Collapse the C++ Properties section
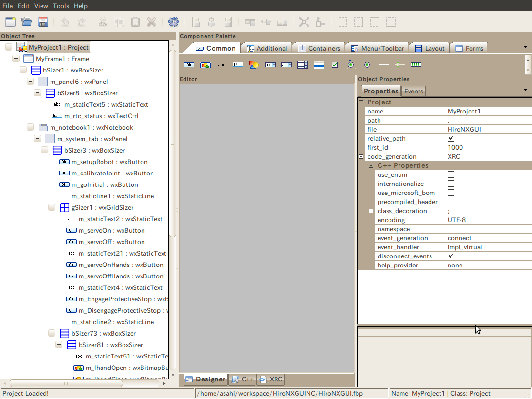This screenshot has width=532, height=399. coord(371,166)
